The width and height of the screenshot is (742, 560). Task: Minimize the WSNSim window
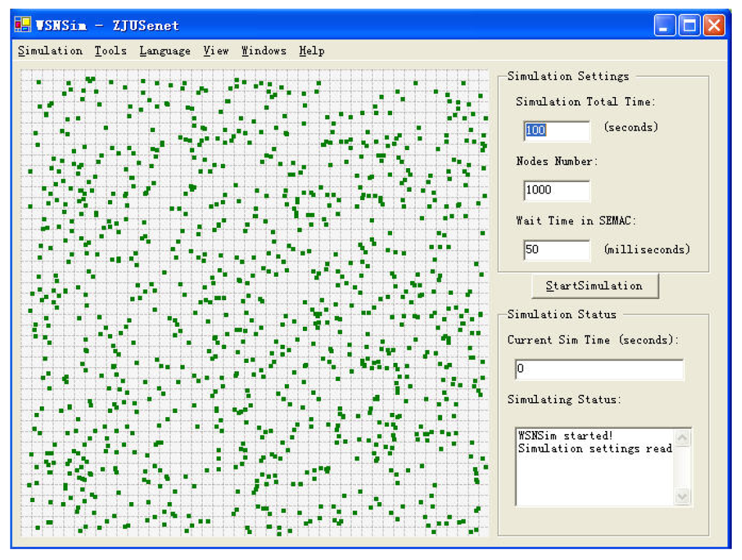(665, 25)
